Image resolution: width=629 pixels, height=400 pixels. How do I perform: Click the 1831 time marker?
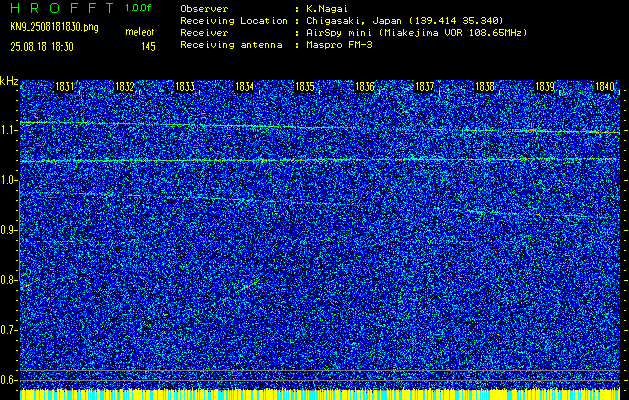[x=65, y=87]
